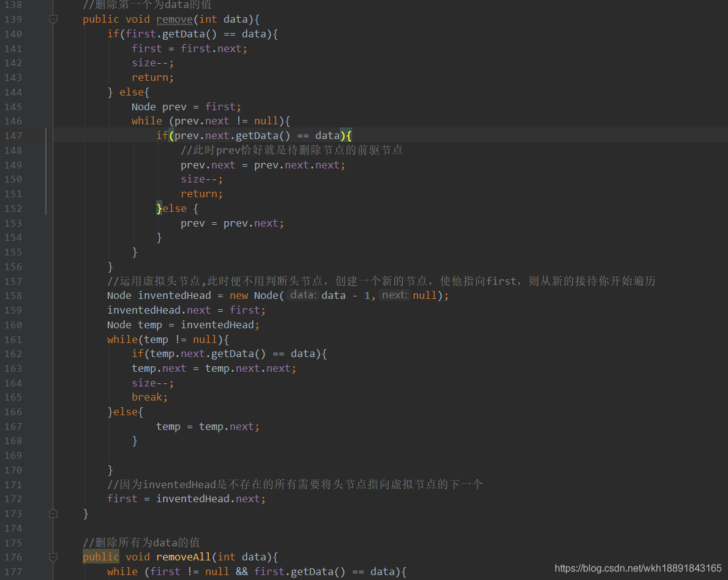728x580 pixels.
Task: Click 'temp.next = temp.next.next;' on line 163
Action: pyautogui.click(x=214, y=369)
